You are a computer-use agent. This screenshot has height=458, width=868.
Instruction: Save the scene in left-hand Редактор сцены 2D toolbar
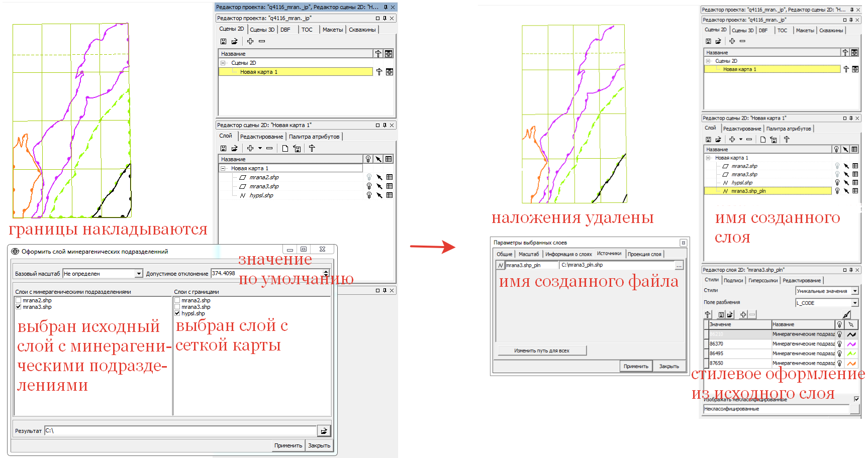click(x=224, y=148)
